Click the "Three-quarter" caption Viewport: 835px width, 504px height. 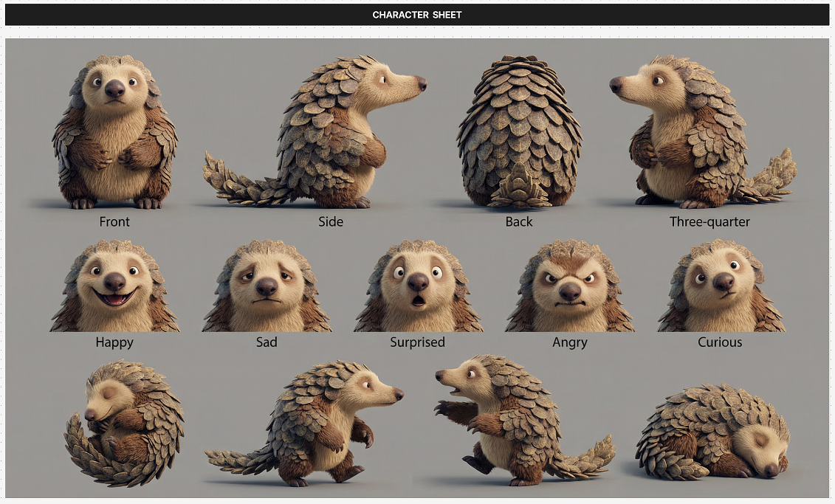pos(709,221)
